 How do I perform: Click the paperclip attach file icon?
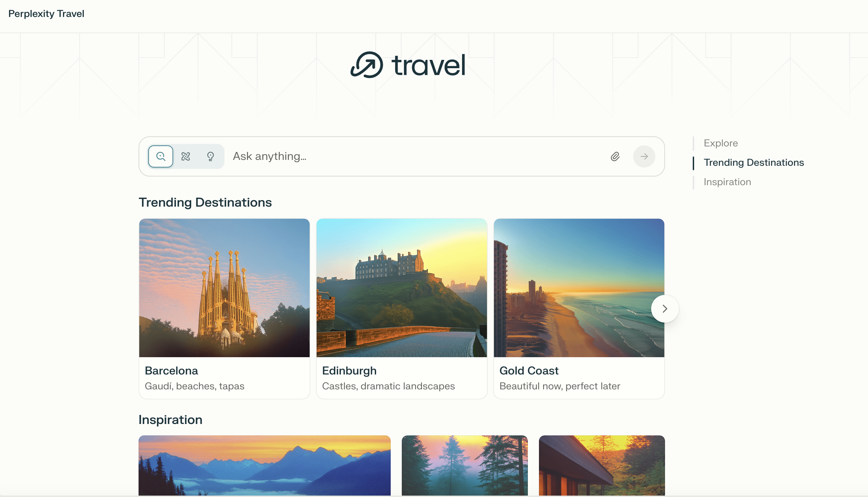tap(615, 156)
